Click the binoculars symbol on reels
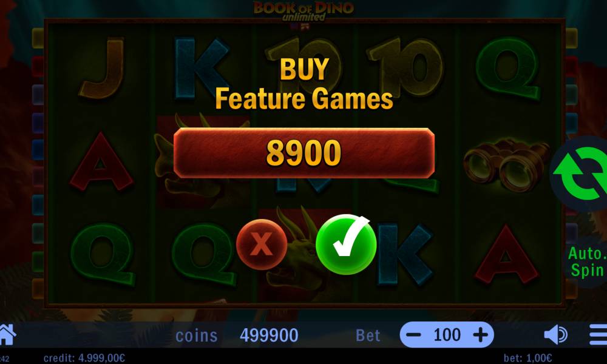607x364 pixels. [506, 165]
